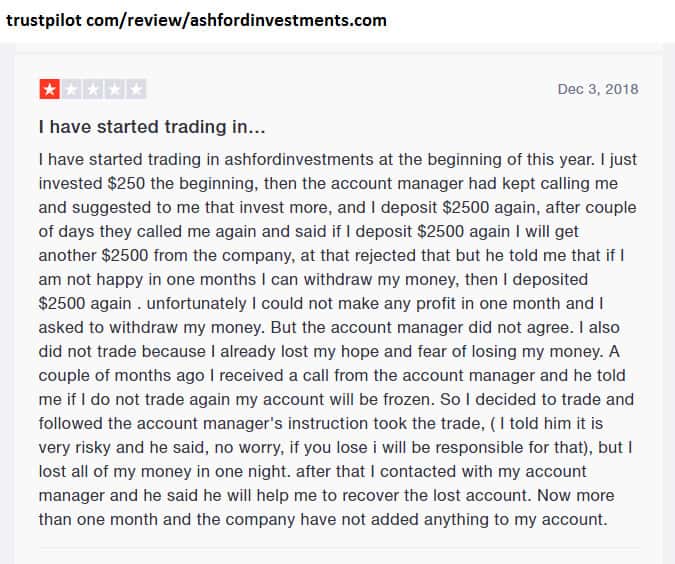The width and height of the screenshot is (675, 564).
Task: Click the trustpilot review URL text
Action: [x=196, y=20]
